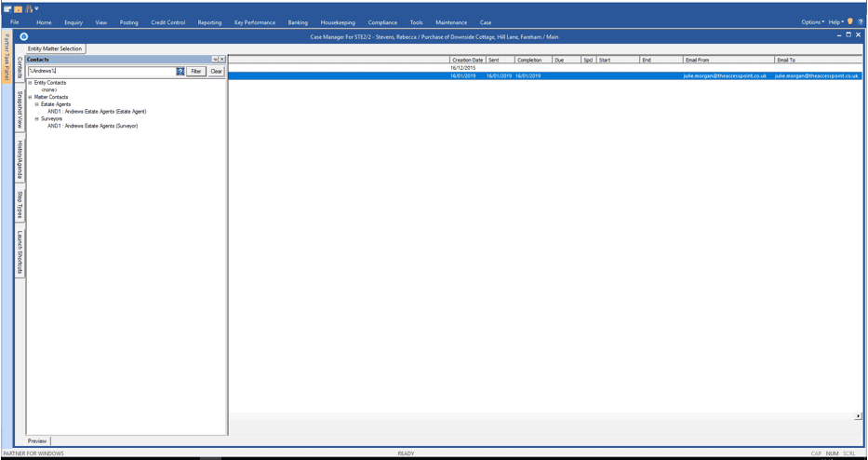This screenshot has height=460, width=868.
Task: Select Andrews Estate Agents (Surveyor) contact
Action: pos(92,126)
